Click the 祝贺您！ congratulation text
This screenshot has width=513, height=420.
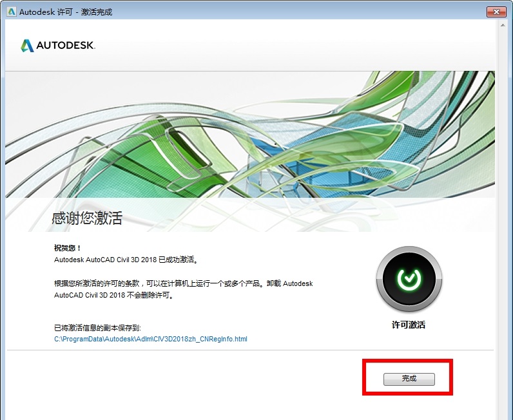68,248
